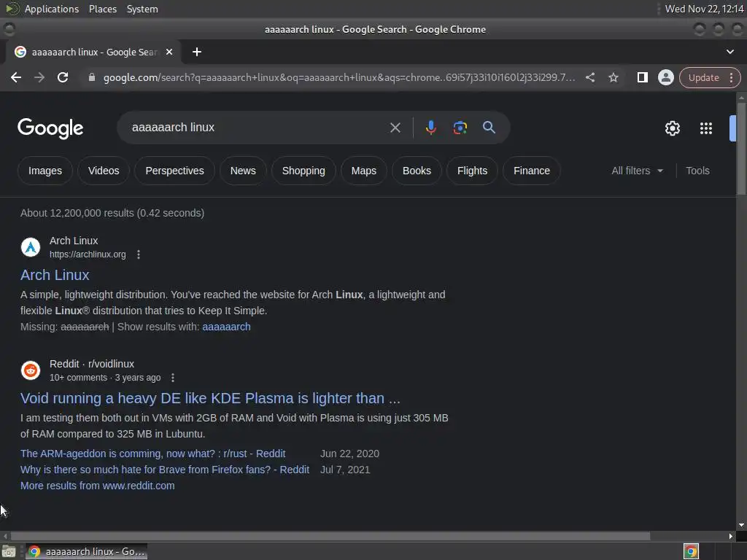Click the scroll right arrow
This screenshot has width=747, height=560.
pyautogui.click(x=731, y=536)
